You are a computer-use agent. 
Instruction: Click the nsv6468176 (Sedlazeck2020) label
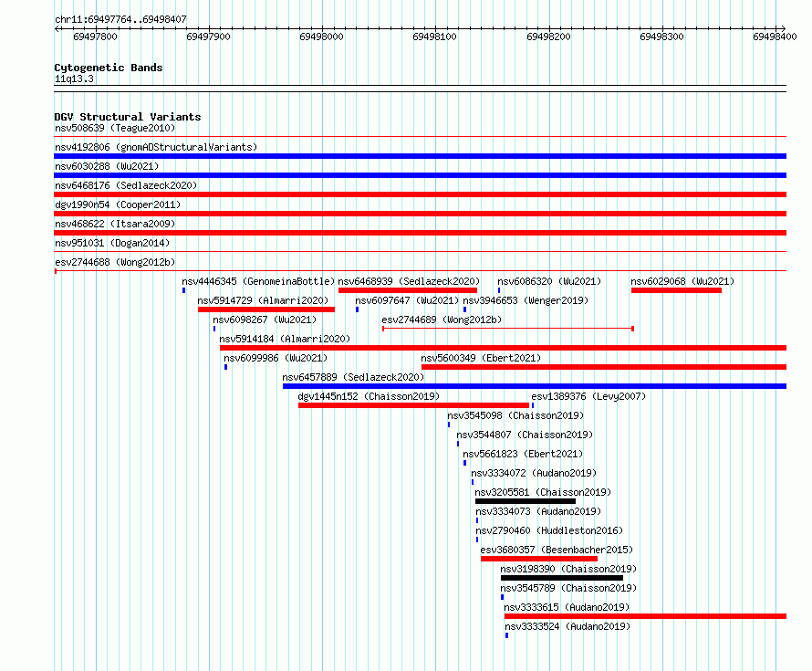click(x=126, y=185)
